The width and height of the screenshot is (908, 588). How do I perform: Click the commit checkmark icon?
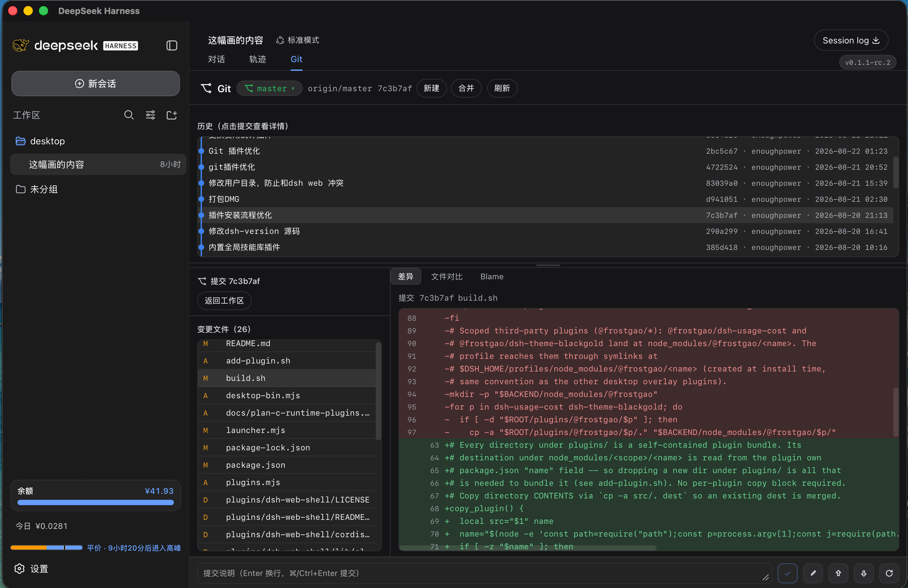pyautogui.click(x=787, y=573)
